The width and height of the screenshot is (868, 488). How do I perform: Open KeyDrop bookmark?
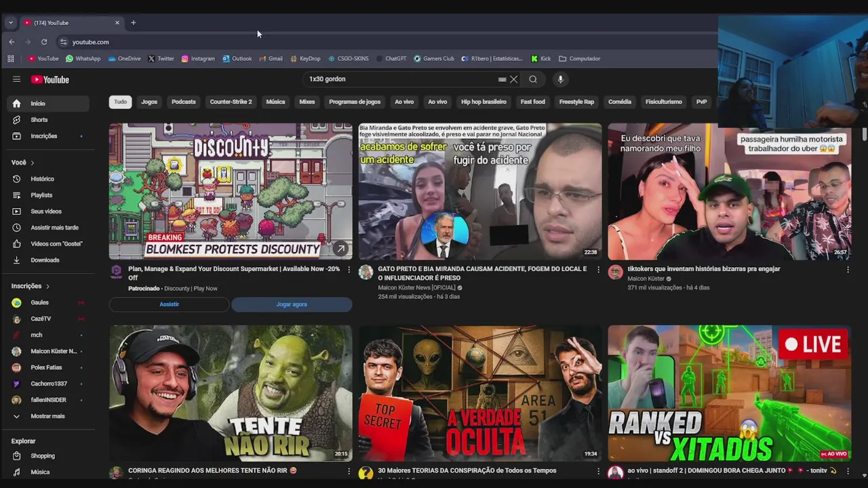tap(305, 59)
